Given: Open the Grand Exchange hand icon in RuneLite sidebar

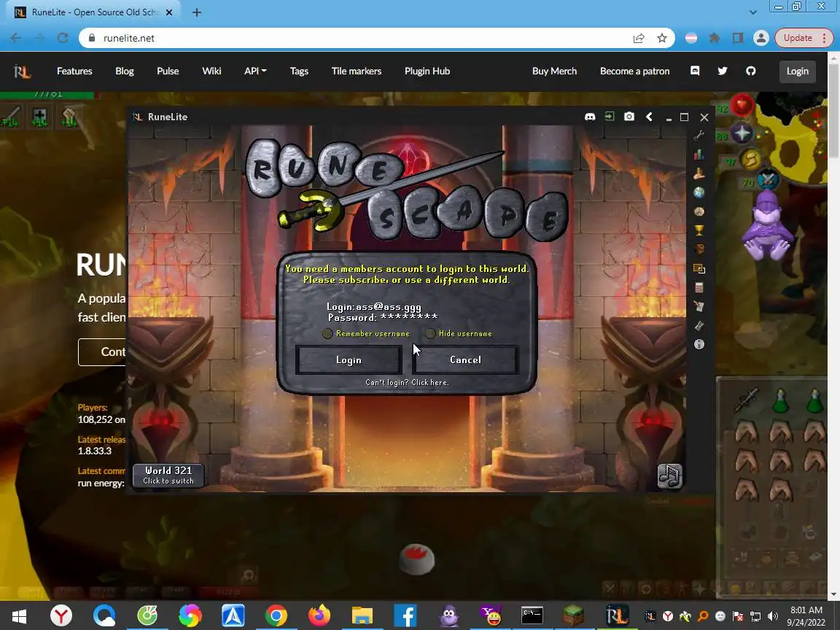Looking at the screenshot, I should [699, 174].
